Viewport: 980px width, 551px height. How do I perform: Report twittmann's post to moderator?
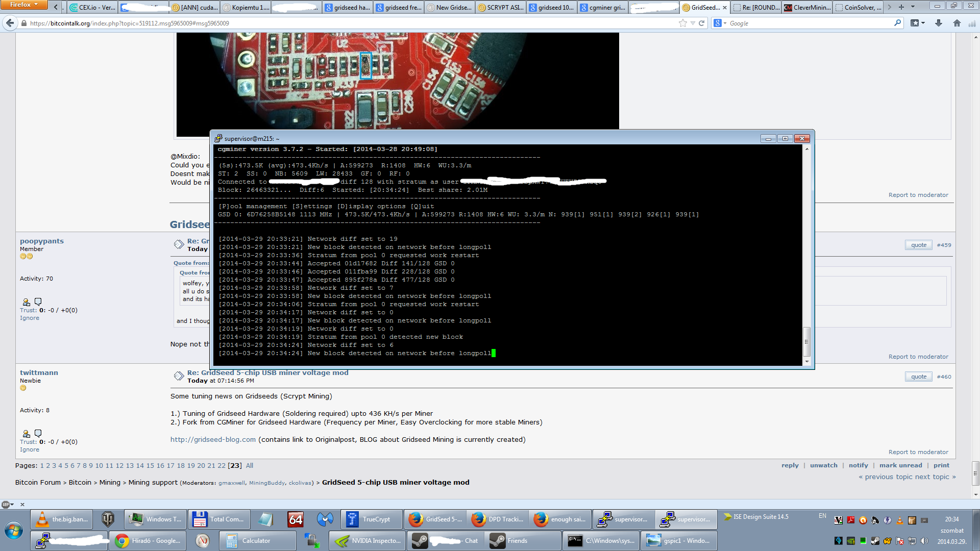918,452
